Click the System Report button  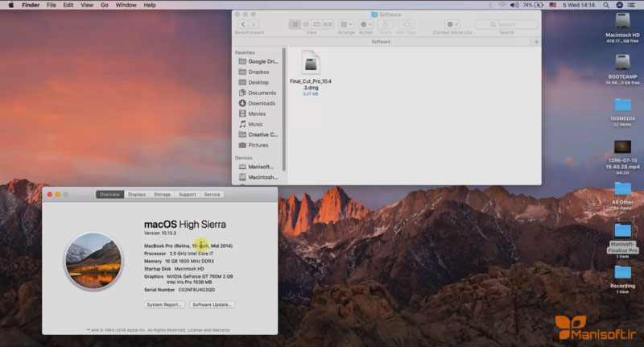pyautogui.click(x=164, y=304)
